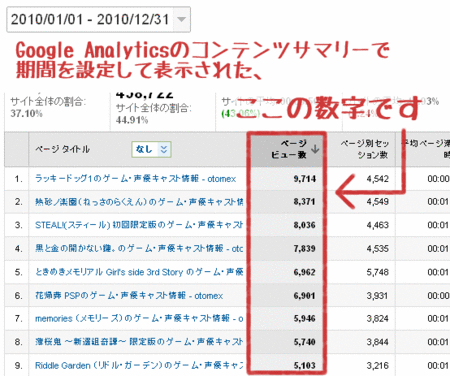The width and height of the screenshot is (450, 376).
Task: Select pageview value 7,839
Action: [x=305, y=248]
